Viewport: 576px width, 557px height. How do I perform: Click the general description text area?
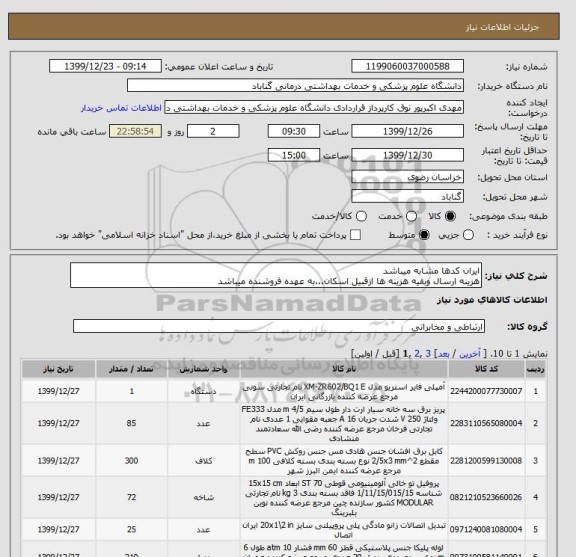click(276, 275)
